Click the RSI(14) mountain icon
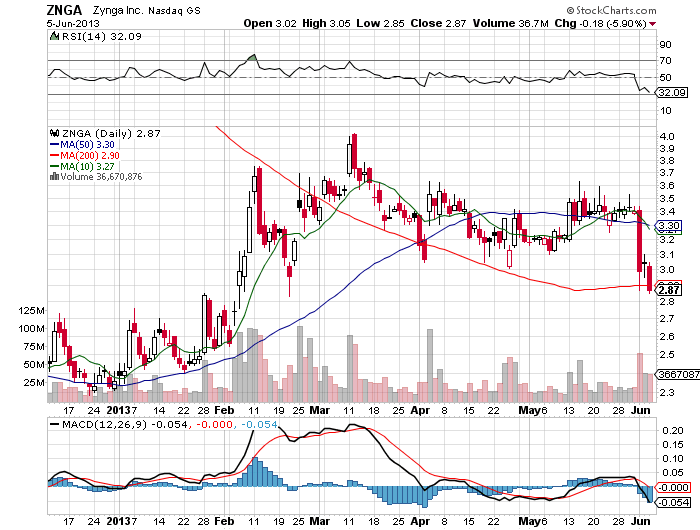 point(54,36)
